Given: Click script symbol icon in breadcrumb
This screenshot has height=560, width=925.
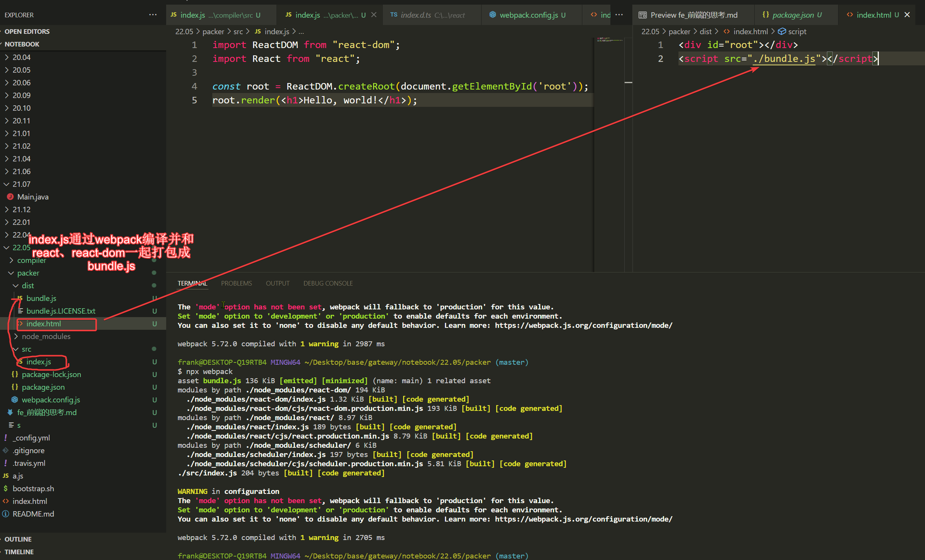Looking at the screenshot, I should (x=782, y=32).
